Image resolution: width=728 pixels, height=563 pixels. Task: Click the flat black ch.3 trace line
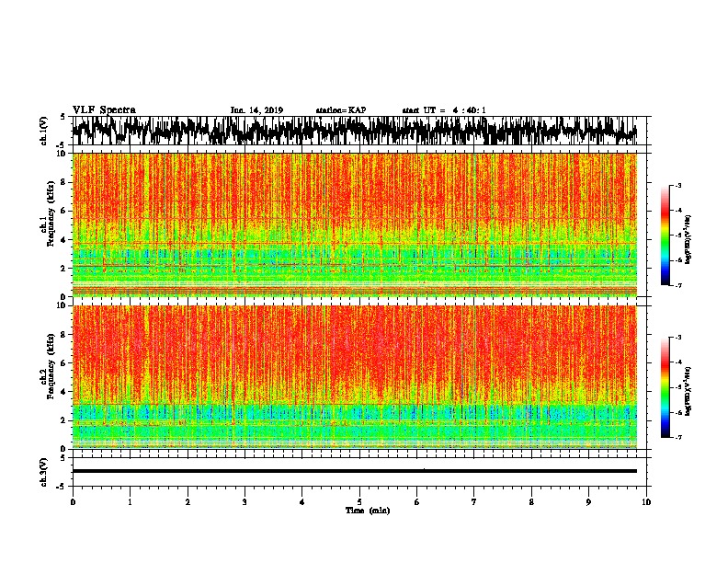[355, 471]
